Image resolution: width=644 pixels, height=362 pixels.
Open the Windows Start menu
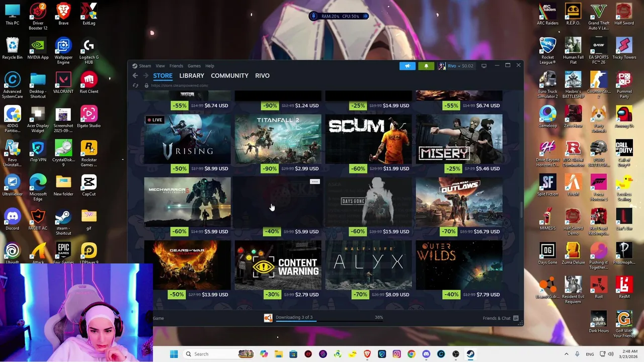click(174, 354)
